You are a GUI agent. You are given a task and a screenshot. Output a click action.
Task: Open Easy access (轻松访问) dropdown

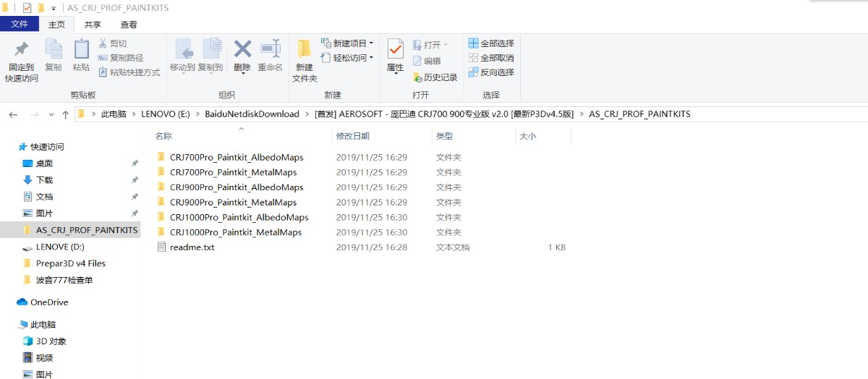(x=347, y=58)
